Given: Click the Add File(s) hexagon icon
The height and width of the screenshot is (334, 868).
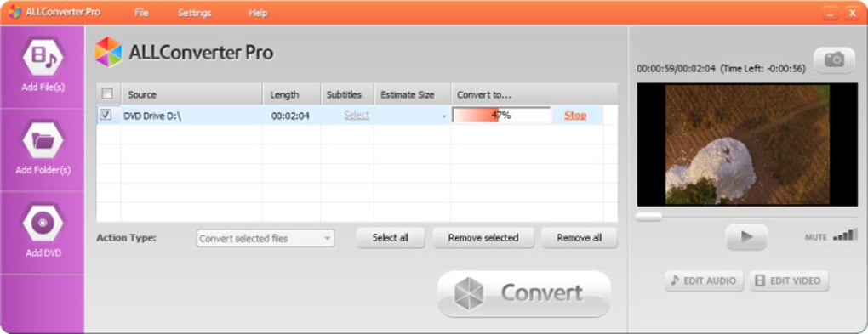Looking at the screenshot, I should [x=43, y=56].
